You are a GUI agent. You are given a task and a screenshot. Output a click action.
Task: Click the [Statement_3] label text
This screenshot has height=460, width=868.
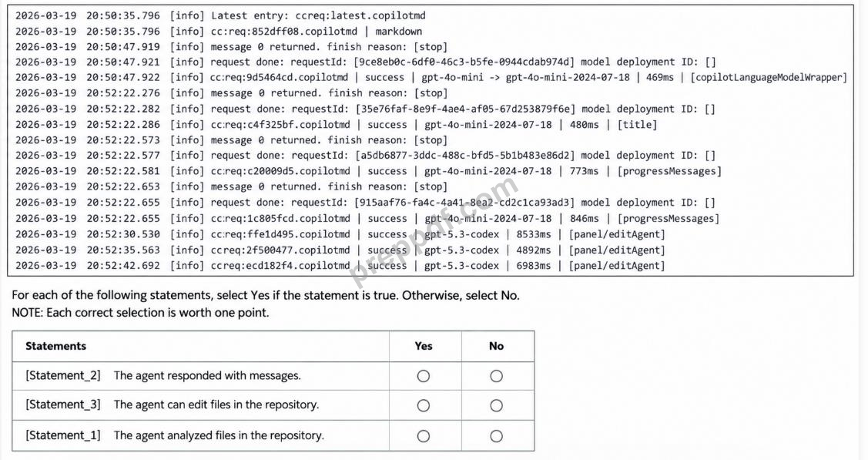click(x=63, y=405)
